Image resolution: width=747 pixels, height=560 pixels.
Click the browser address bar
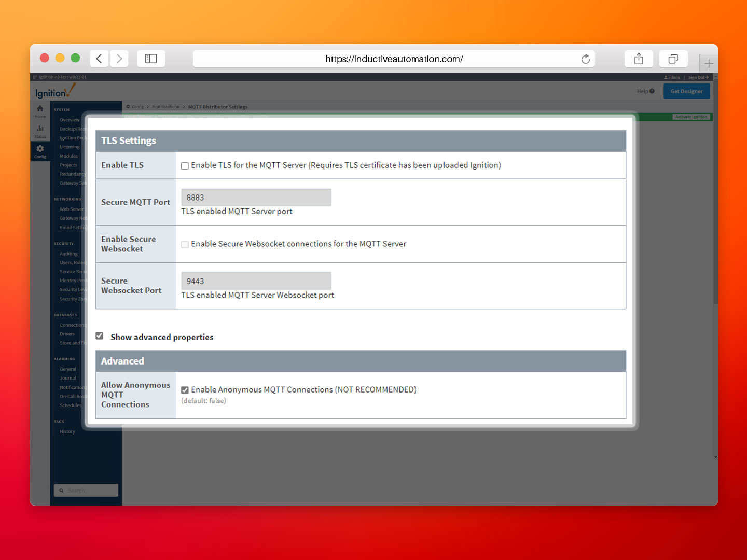[x=394, y=59]
